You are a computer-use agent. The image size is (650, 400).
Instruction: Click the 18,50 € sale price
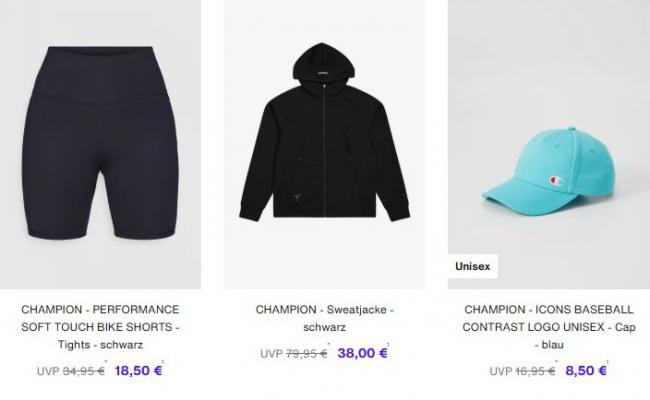pyautogui.click(x=138, y=371)
